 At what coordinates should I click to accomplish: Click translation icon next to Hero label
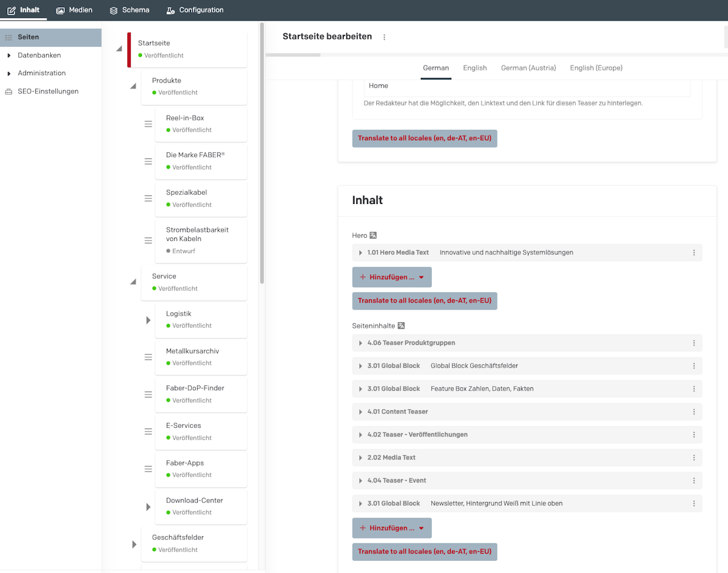(x=374, y=235)
